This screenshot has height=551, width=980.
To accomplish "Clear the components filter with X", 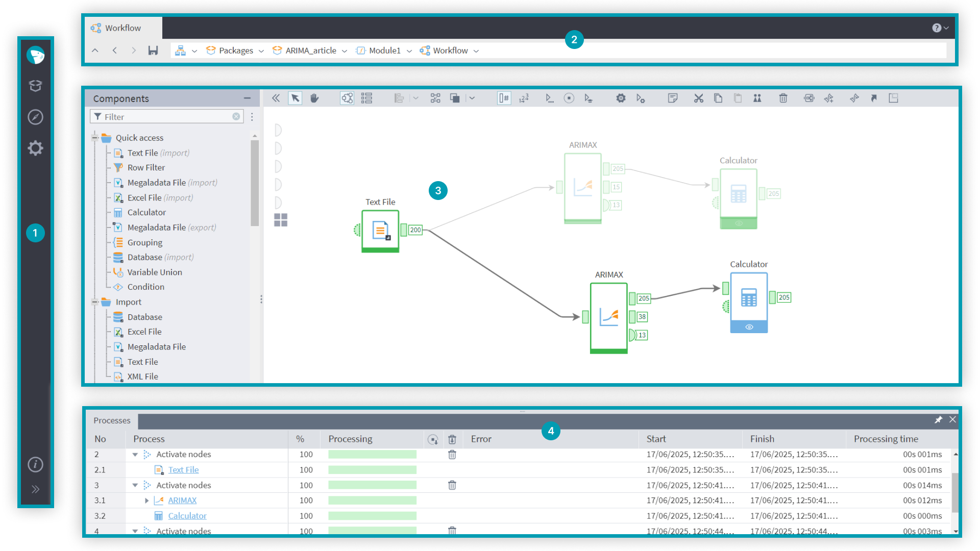I will [236, 117].
